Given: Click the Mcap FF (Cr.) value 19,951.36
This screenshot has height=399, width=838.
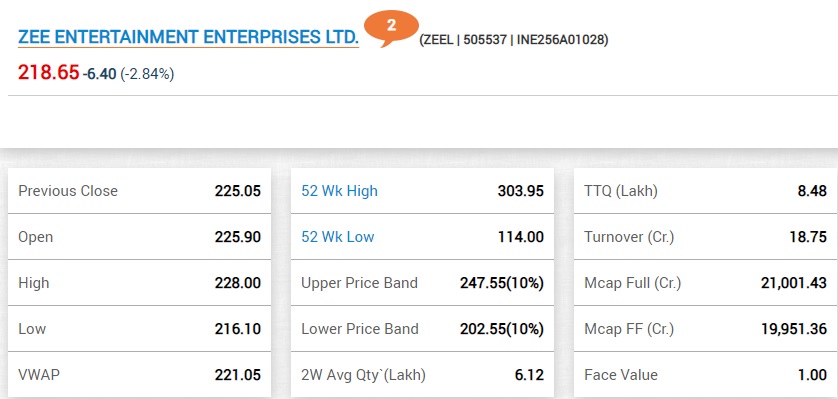Looking at the screenshot, I should 794,329.
